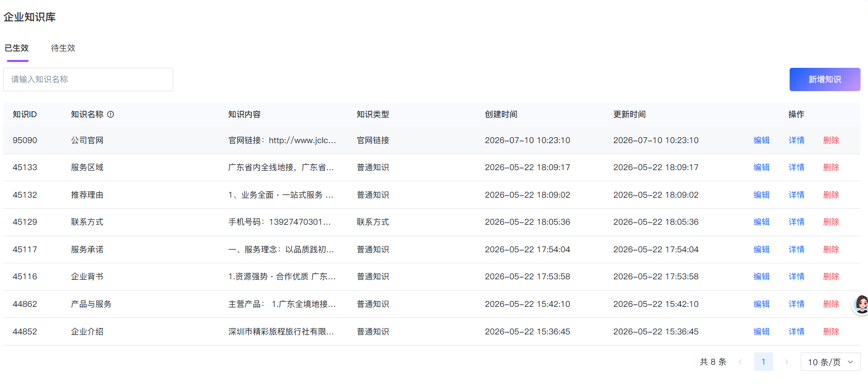Click the 企业知识库 page title
The height and width of the screenshot is (389, 868).
[30, 17]
